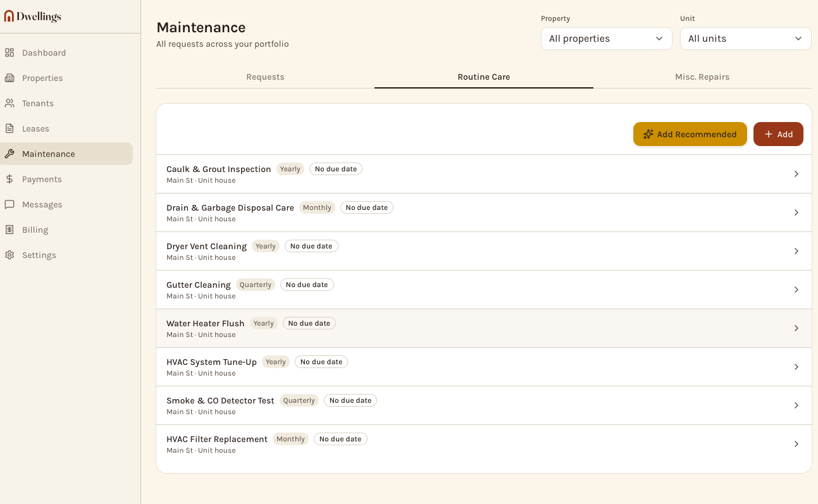The width and height of the screenshot is (818, 504).
Task: Click the Leases document icon in sidebar
Action: pos(9,128)
